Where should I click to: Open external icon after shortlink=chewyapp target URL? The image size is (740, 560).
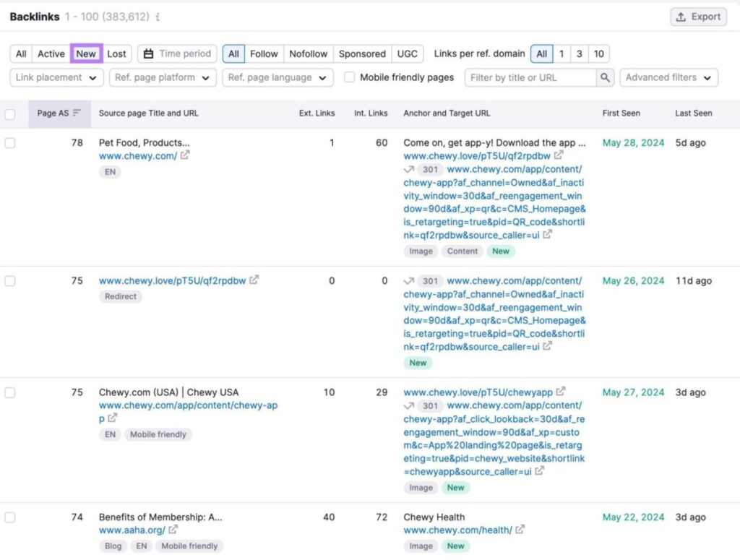[539, 471]
